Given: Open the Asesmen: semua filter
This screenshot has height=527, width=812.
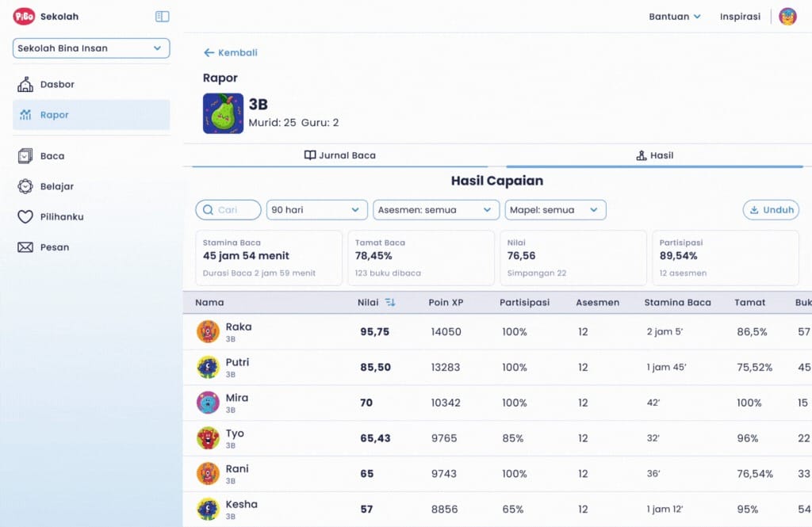Looking at the screenshot, I should pos(435,210).
